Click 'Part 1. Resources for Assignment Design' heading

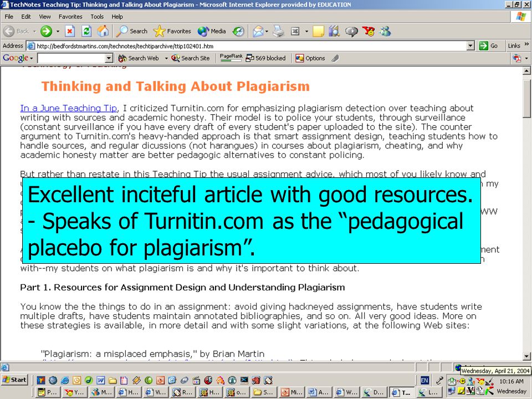[x=182, y=288]
